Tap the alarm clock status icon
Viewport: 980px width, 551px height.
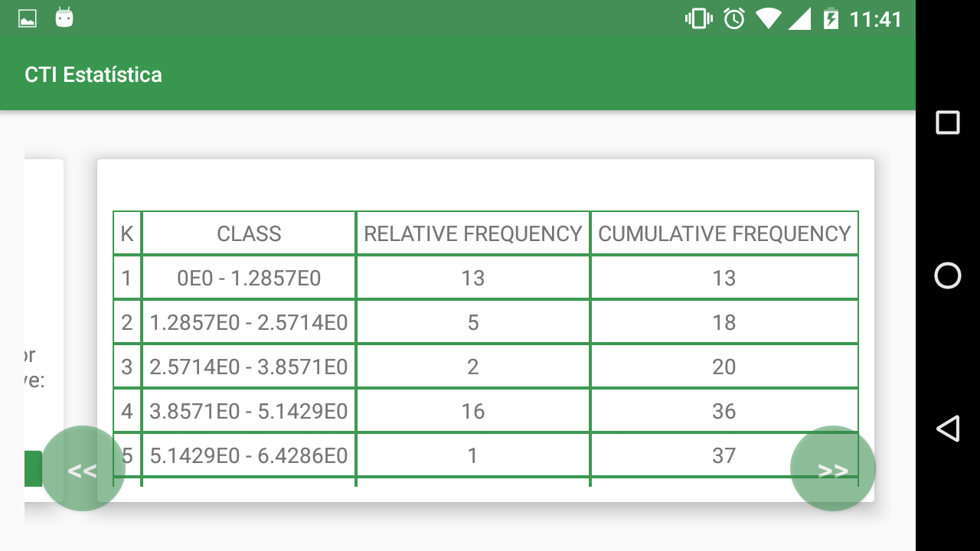click(x=734, y=19)
